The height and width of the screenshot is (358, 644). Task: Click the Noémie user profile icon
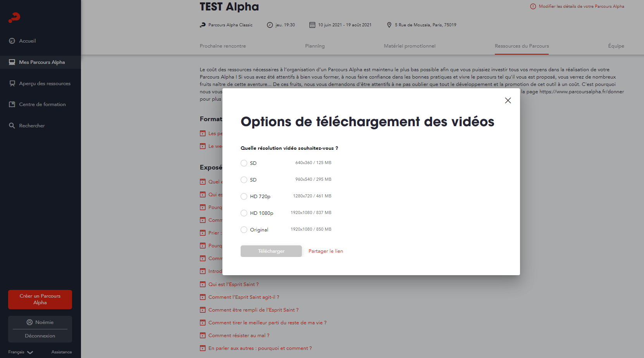[29, 322]
